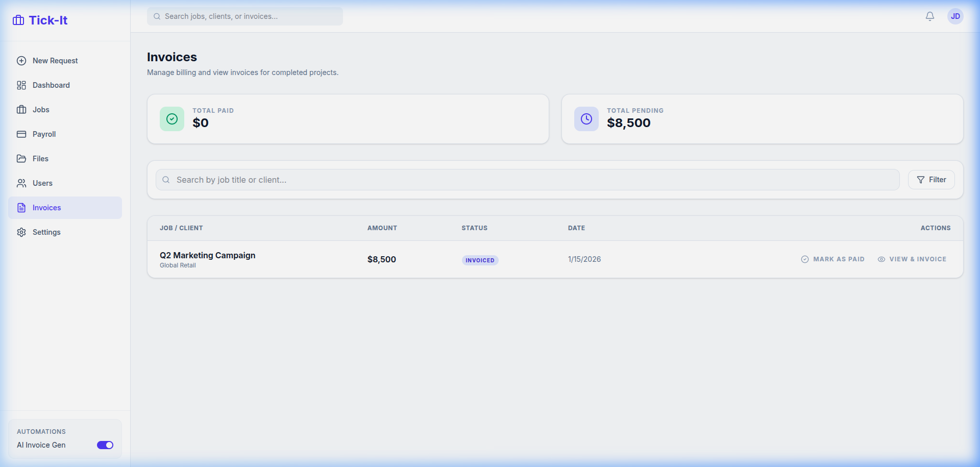Toggle Mark as Paid for Q2 Marketing Campaign
Viewport: 980px width, 467px height.
(x=832, y=259)
